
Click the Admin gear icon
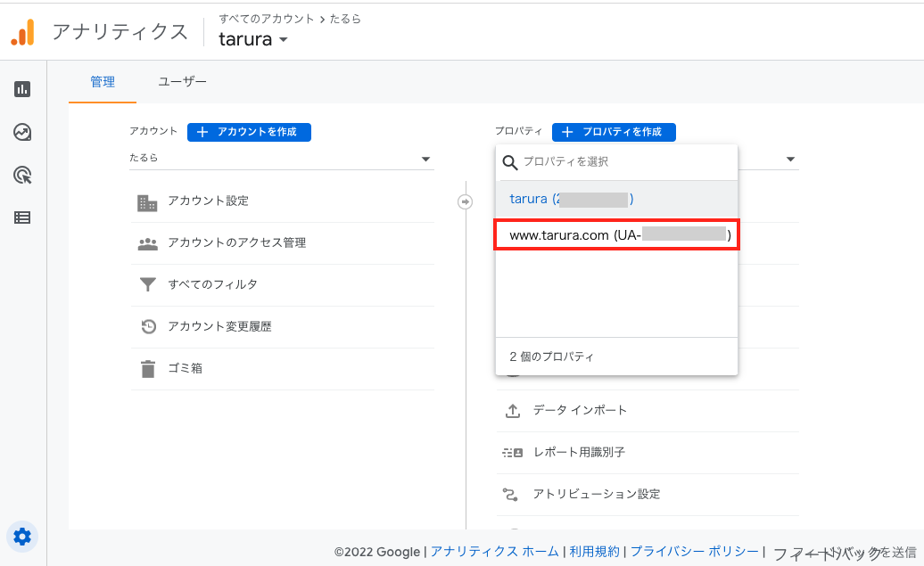point(22,537)
